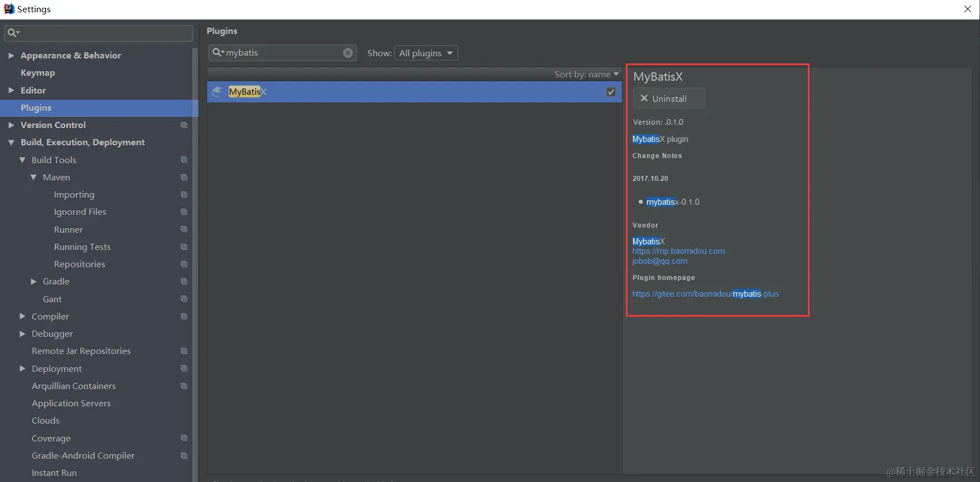This screenshot has height=482, width=980.
Task: Click project-level icon beside Arquillian Containers
Action: click(x=184, y=386)
